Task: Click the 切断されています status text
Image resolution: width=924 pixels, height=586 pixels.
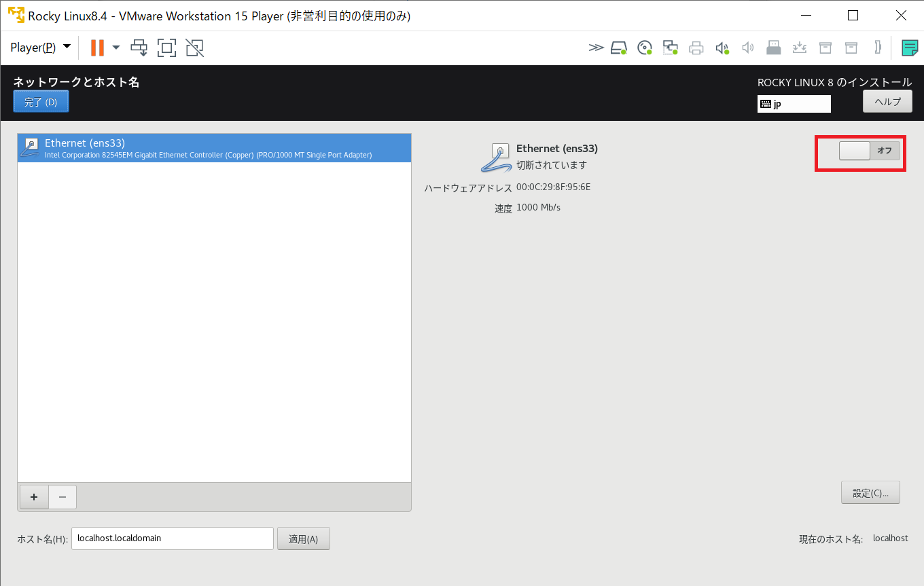Action: (x=552, y=165)
